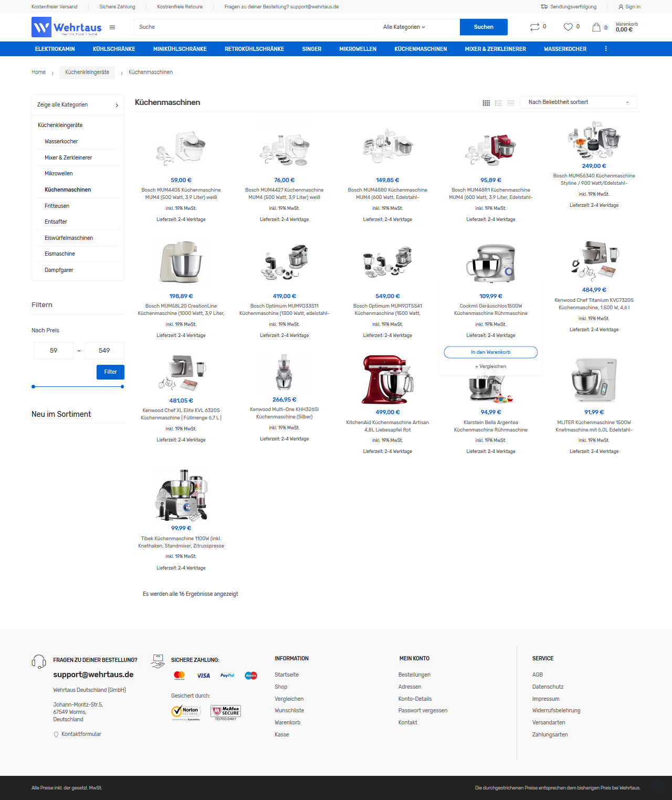The width and height of the screenshot is (672, 800).
Task: Open more categories three-dot menu
Action: pos(606,49)
